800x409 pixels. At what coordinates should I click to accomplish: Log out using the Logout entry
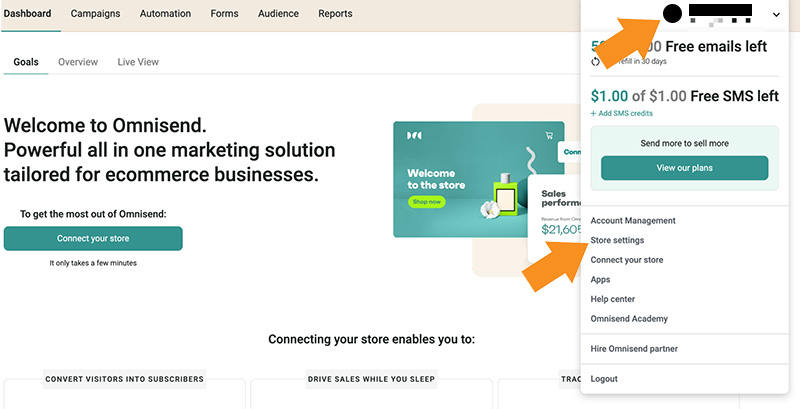(x=604, y=379)
